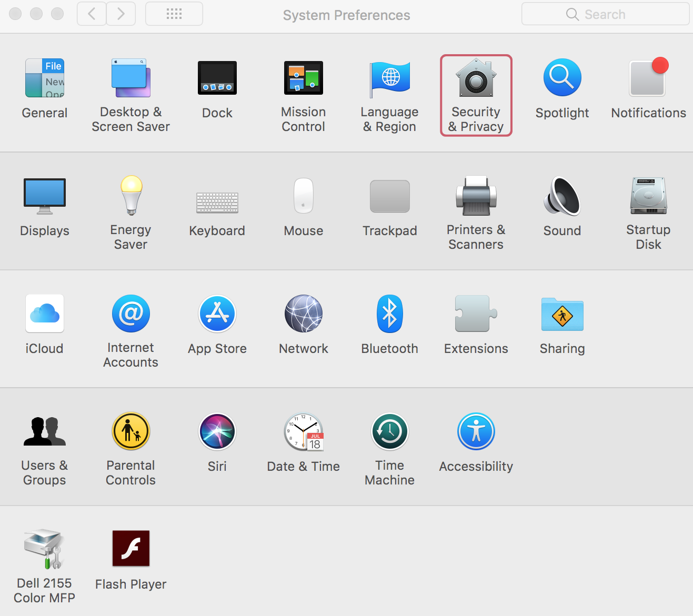
Task: Close the System Preferences window
Action: 15,14
